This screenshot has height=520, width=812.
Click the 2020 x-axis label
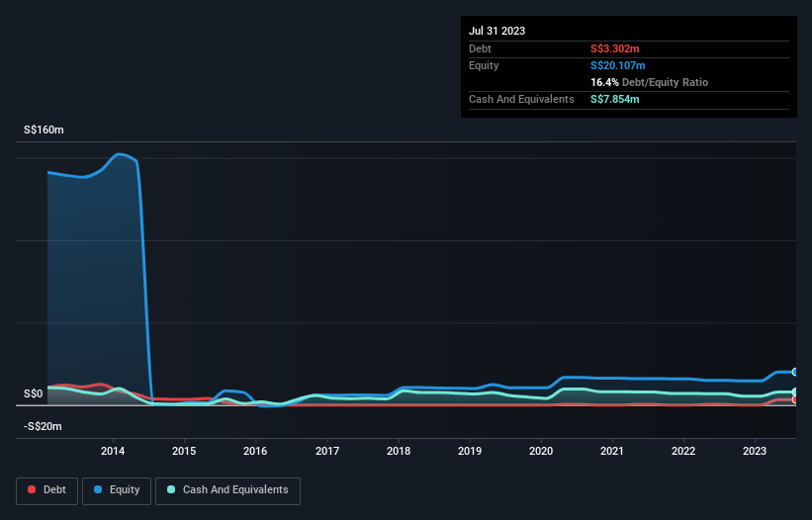pyautogui.click(x=541, y=451)
